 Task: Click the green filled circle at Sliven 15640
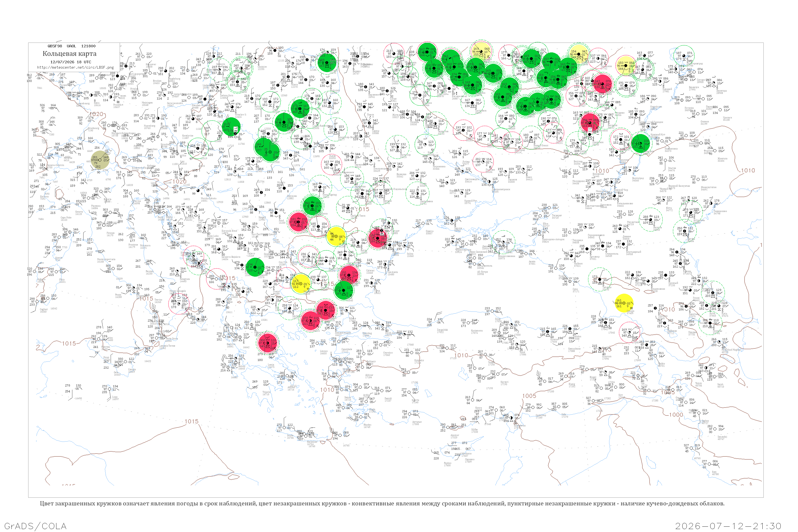click(344, 290)
